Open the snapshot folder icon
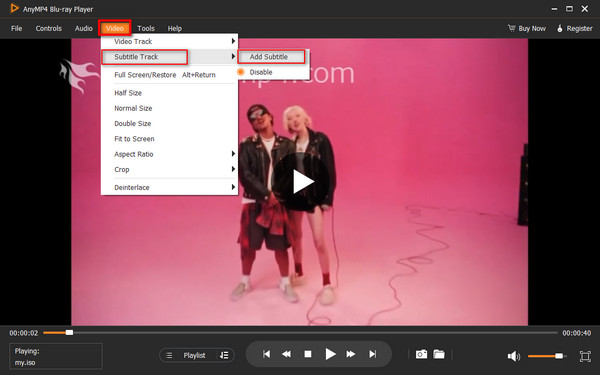The width and height of the screenshot is (600, 375). click(439, 354)
